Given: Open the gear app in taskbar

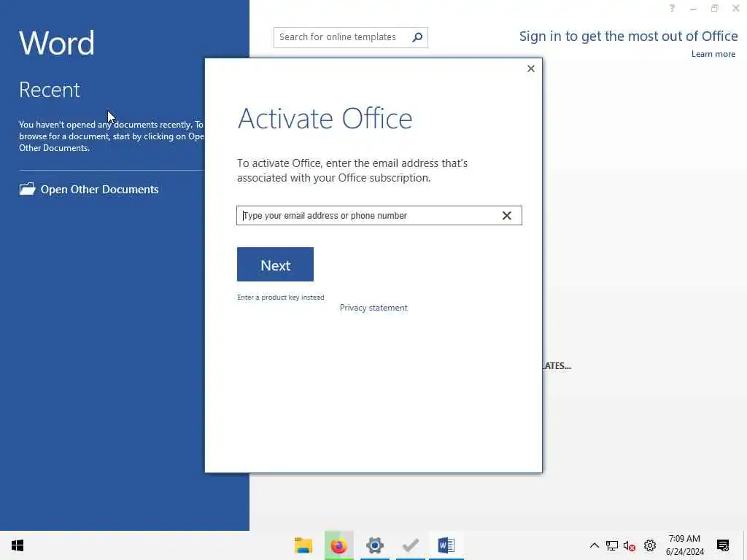Looking at the screenshot, I should click(374, 545).
